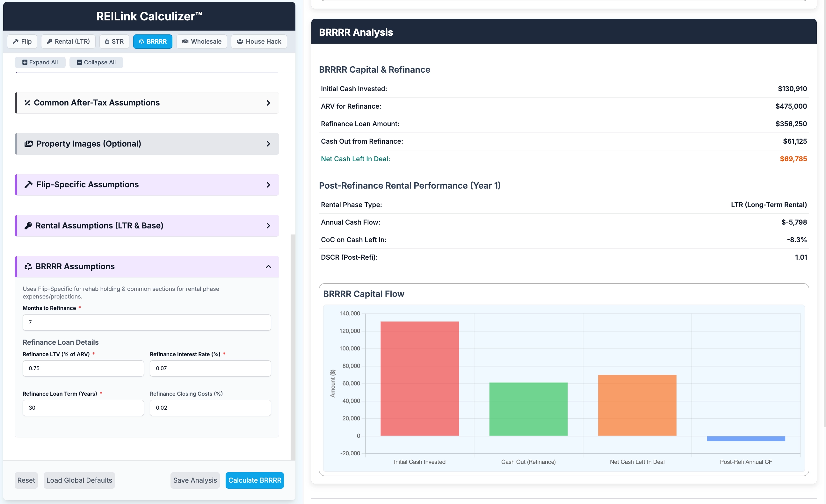The image size is (826, 504).
Task: Click the Save Analysis button
Action: click(x=195, y=480)
